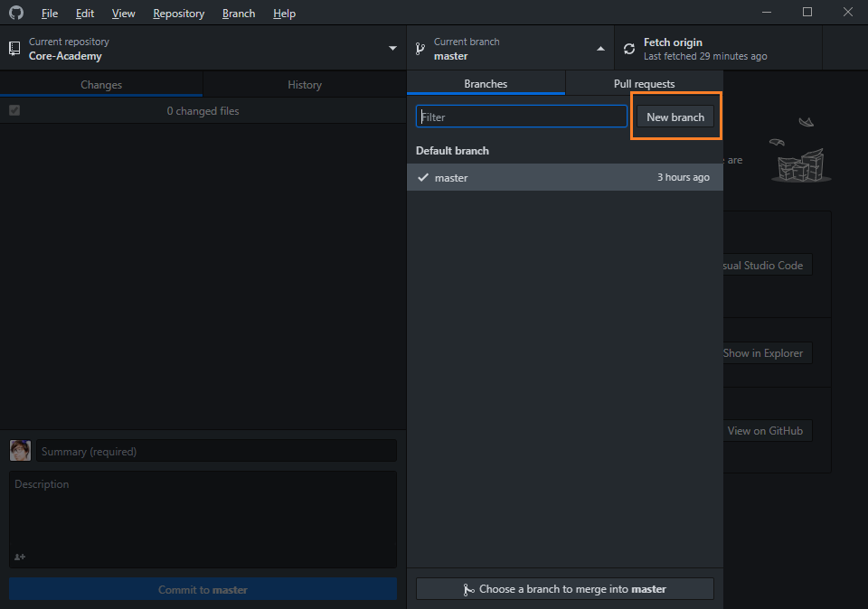The height and width of the screenshot is (609, 868).
Task: Click the Fetch origin sync icon
Action: coord(629,49)
